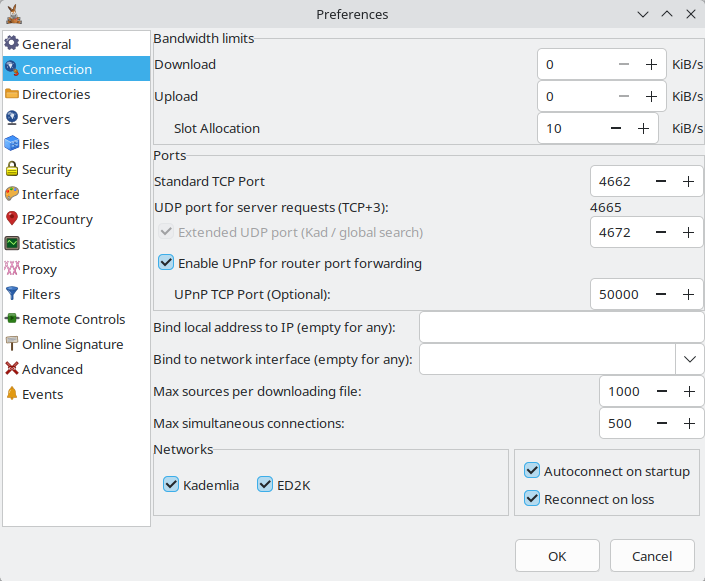Viewport: 705px width, 581px height.
Task: Click the Proxy icon
Action: [12, 268]
